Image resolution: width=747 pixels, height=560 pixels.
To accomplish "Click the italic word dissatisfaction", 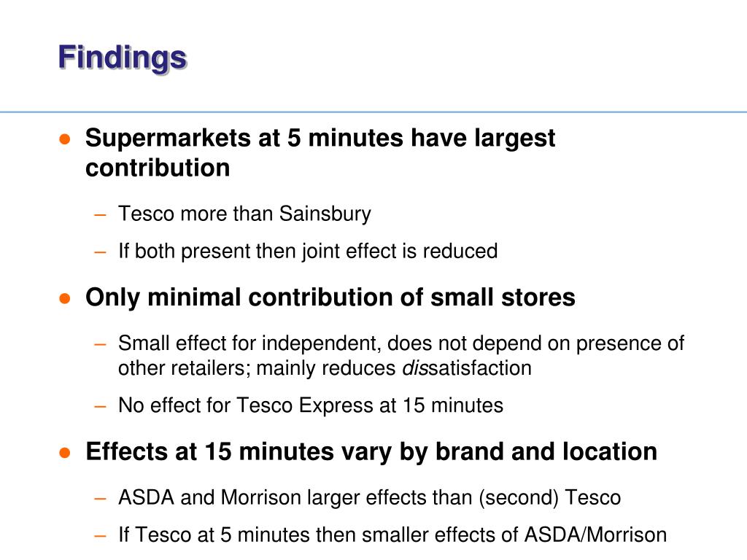I will coord(467,368).
